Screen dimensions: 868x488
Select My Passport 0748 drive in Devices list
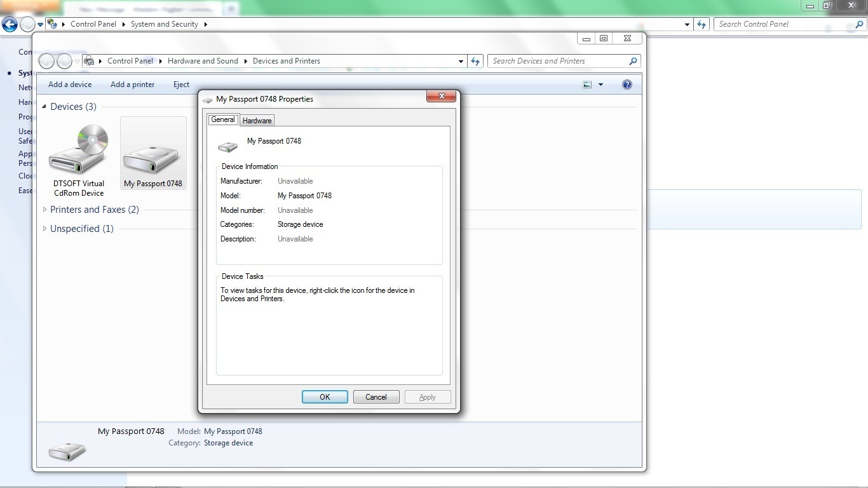(153, 154)
